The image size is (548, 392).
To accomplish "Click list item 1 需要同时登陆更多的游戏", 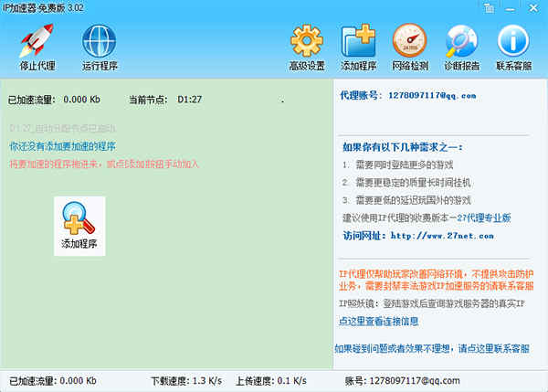I will coord(397,164).
